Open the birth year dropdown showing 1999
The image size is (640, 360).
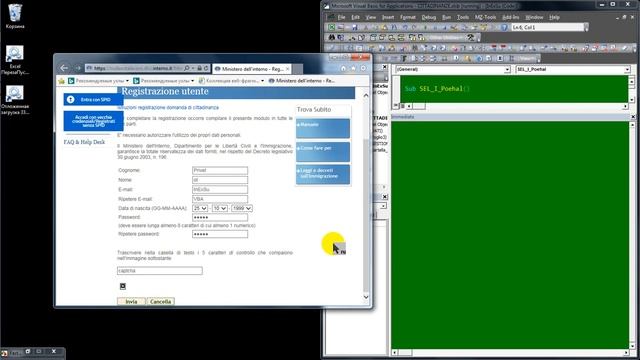click(x=242, y=208)
